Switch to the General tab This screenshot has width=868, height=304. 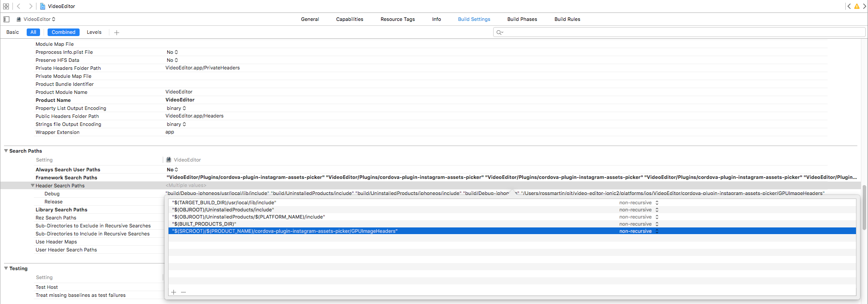pos(310,19)
